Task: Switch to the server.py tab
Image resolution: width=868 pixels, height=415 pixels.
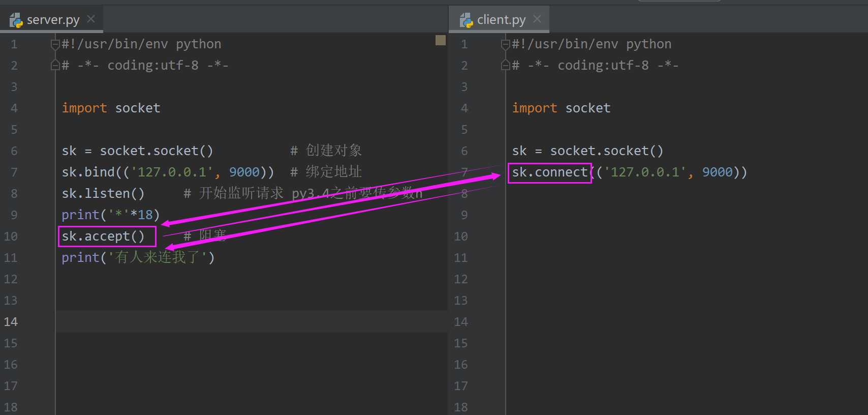Action: click(x=53, y=20)
